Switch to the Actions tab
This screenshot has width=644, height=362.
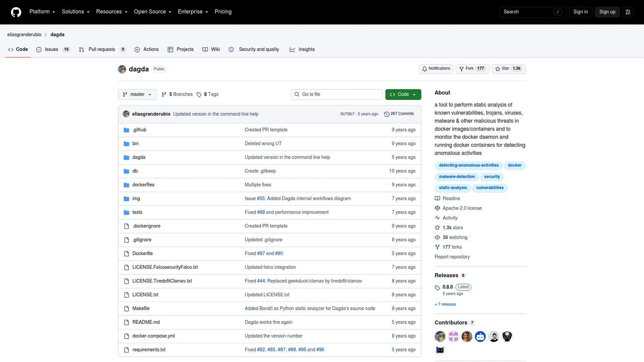click(147, 49)
